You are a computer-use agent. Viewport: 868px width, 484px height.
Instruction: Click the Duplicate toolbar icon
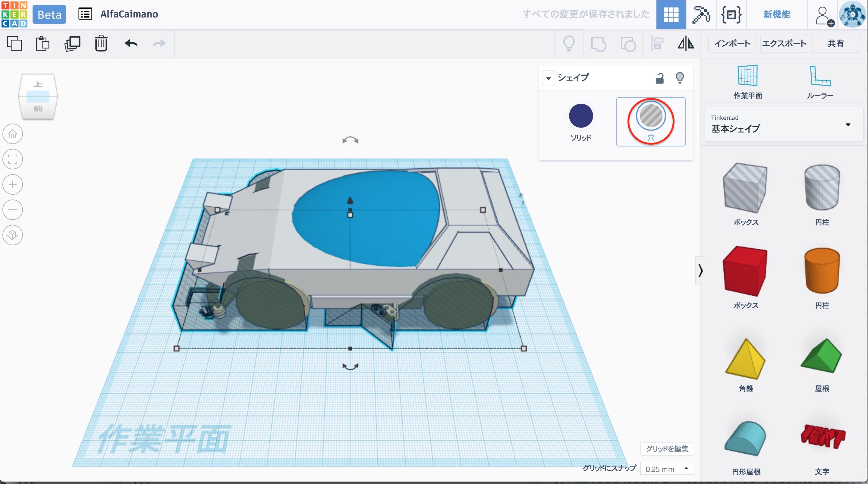pos(72,43)
